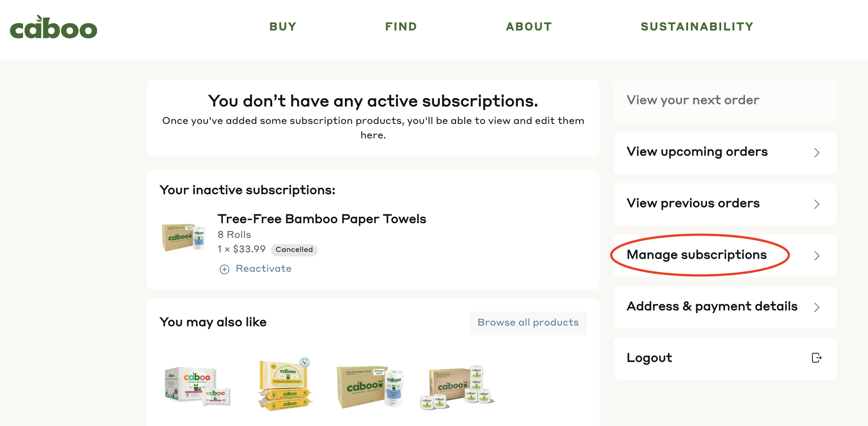Expand View upcoming orders chevron
The width and height of the screenshot is (868, 426).
816,153
